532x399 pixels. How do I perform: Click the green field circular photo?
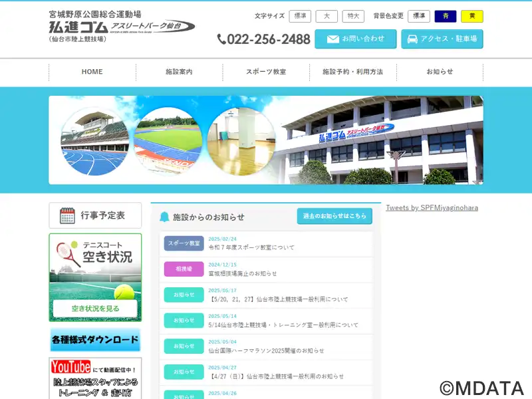point(168,142)
